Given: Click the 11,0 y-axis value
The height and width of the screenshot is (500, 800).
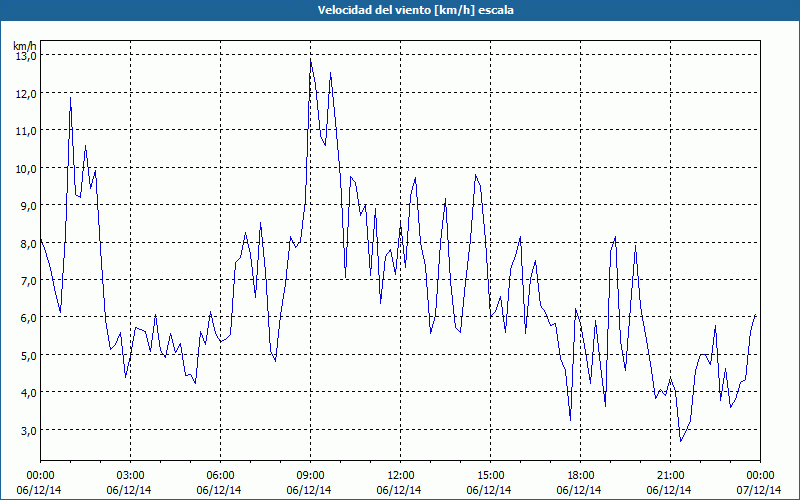Looking at the screenshot, I should pos(26,131).
